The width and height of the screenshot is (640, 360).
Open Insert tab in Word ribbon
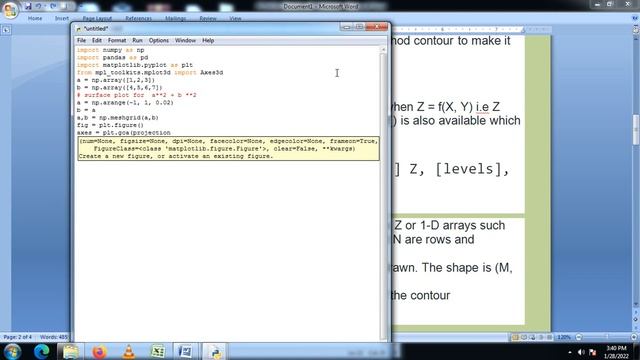[62, 18]
